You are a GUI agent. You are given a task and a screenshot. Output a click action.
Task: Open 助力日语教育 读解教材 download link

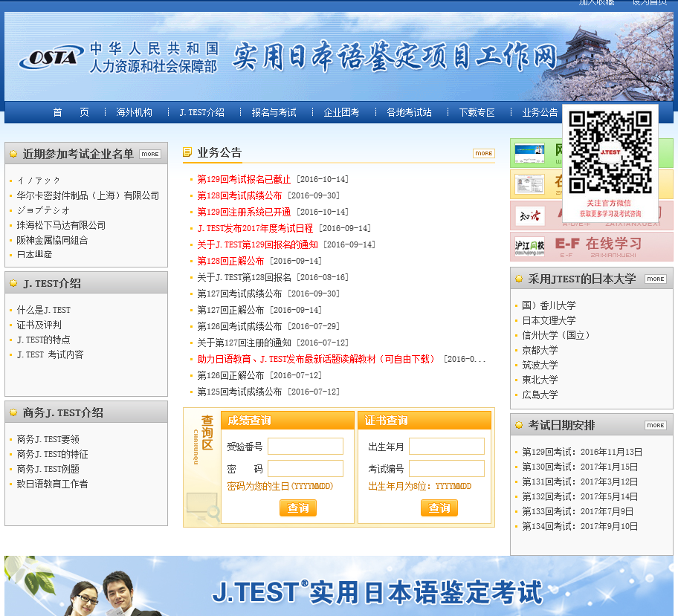point(316,359)
